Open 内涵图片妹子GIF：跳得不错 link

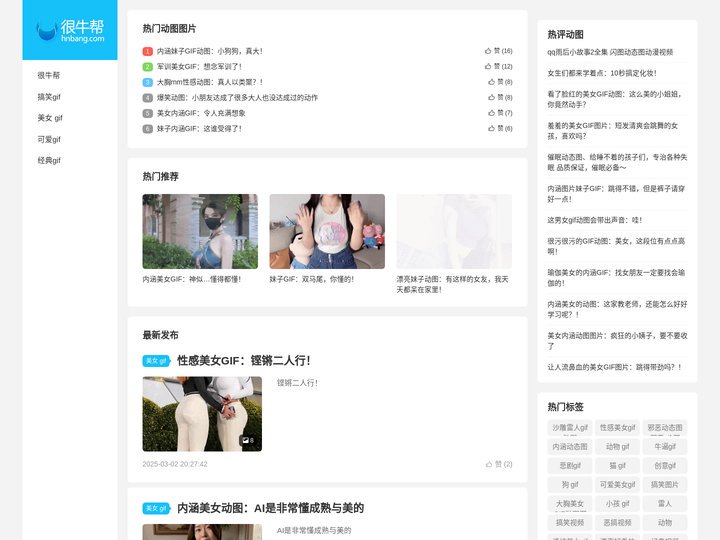(616, 194)
